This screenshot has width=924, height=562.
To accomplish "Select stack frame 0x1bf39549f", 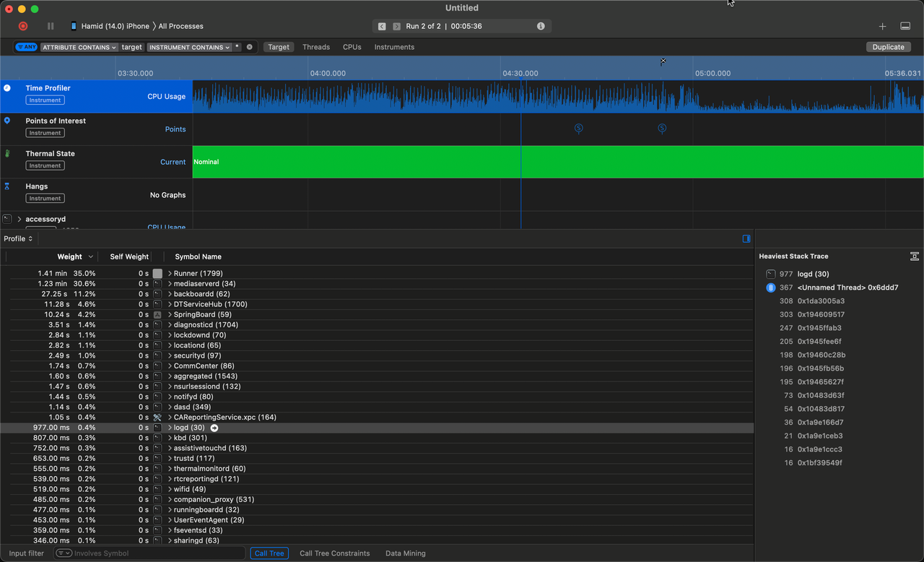I will pyautogui.click(x=821, y=463).
